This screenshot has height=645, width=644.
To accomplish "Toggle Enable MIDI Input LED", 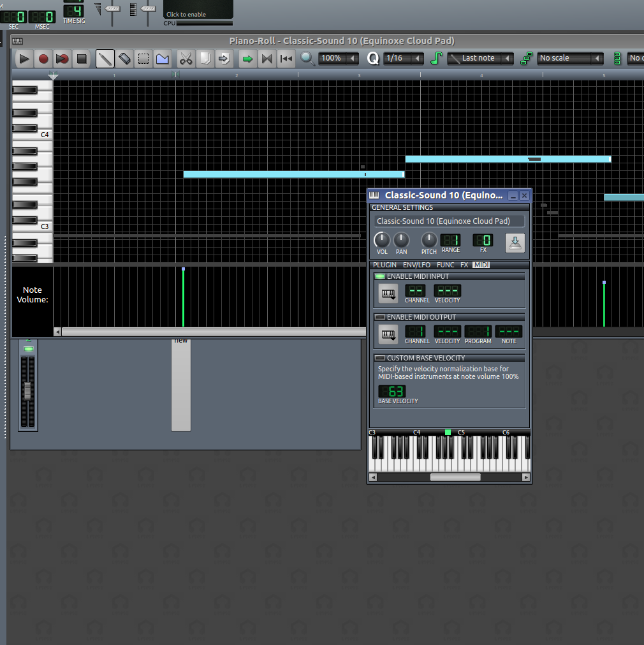I will [380, 276].
